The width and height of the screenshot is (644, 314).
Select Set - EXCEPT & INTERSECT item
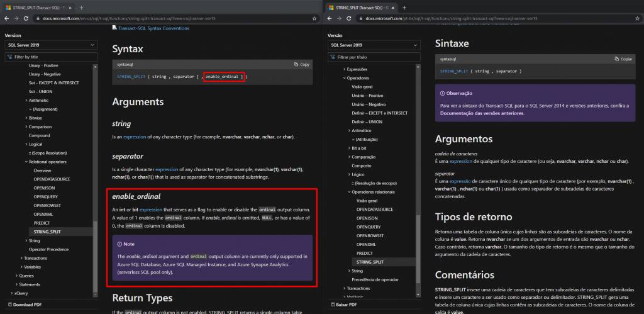(54, 82)
